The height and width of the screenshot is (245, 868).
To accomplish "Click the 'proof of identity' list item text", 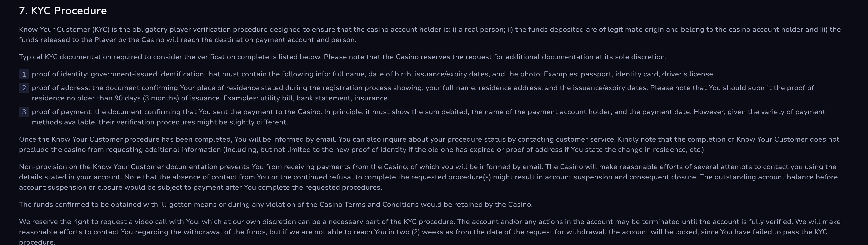I will (x=373, y=74).
